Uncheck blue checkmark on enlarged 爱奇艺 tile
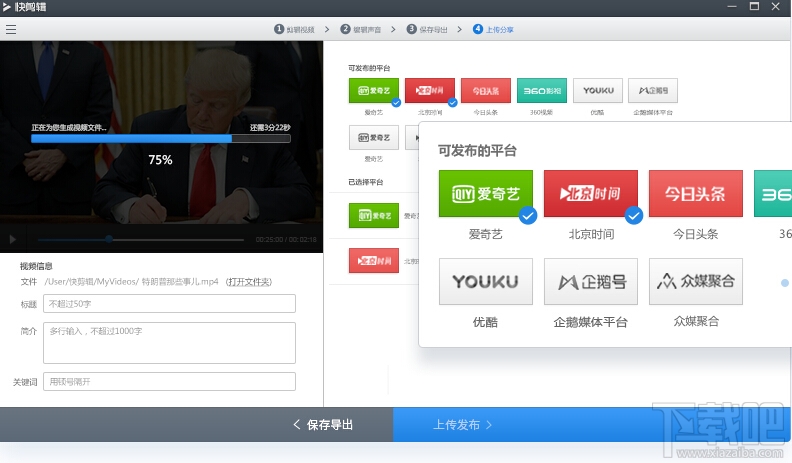Screen dimensions: 792x463 528,216
